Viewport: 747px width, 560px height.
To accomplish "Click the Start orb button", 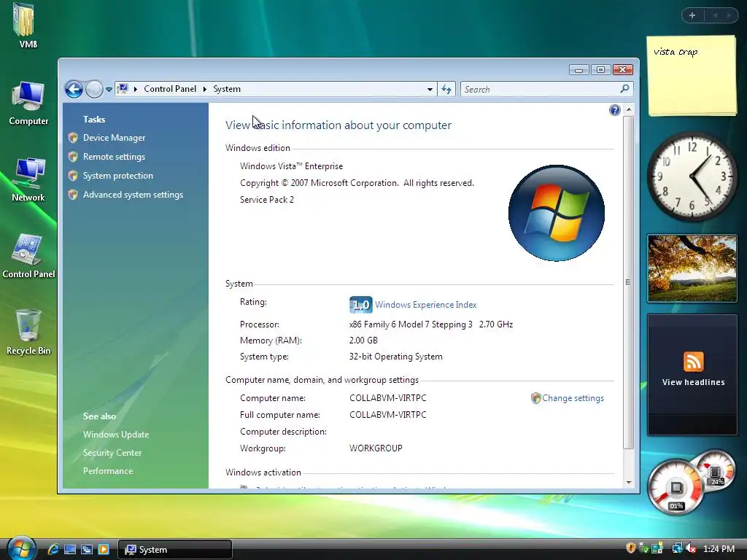I will (21, 548).
